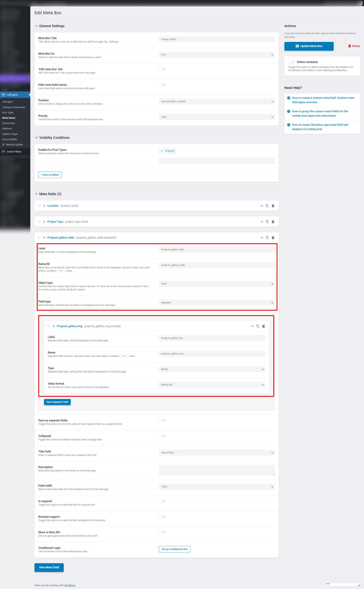Delete the Projects gallery img repeater field
The width and height of the screenshot is (364, 589).
[263, 326]
